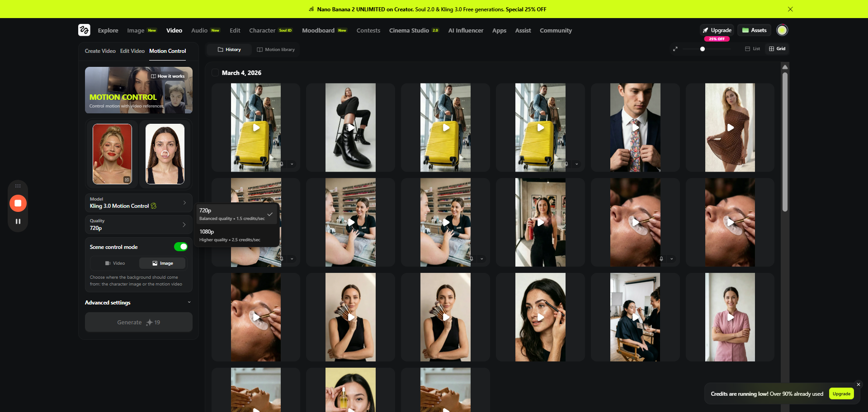Pause the recording

[18, 221]
